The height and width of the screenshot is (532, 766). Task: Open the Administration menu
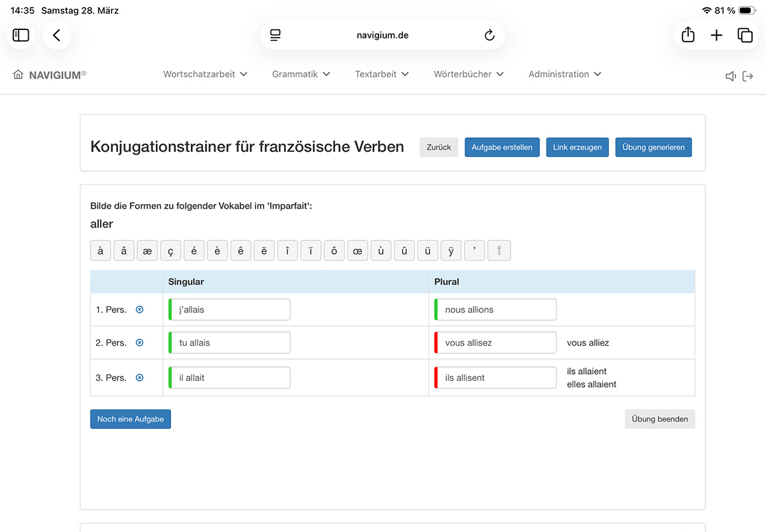tap(564, 74)
